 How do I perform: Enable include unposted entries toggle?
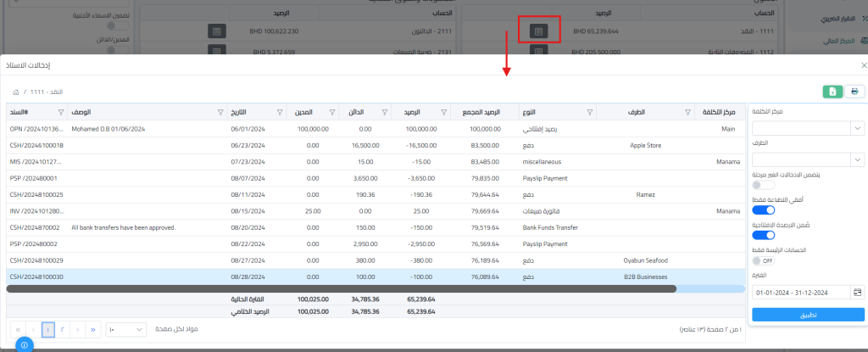[x=765, y=184]
